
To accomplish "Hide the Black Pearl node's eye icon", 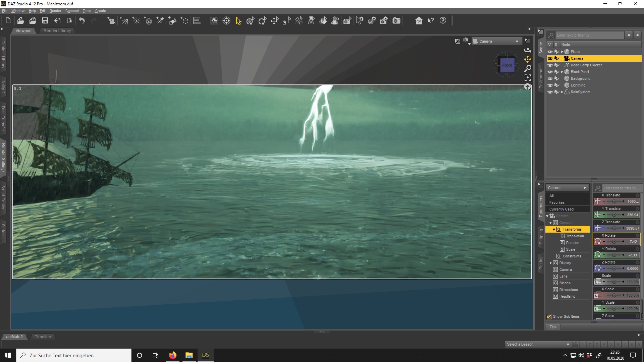I will (550, 72).
